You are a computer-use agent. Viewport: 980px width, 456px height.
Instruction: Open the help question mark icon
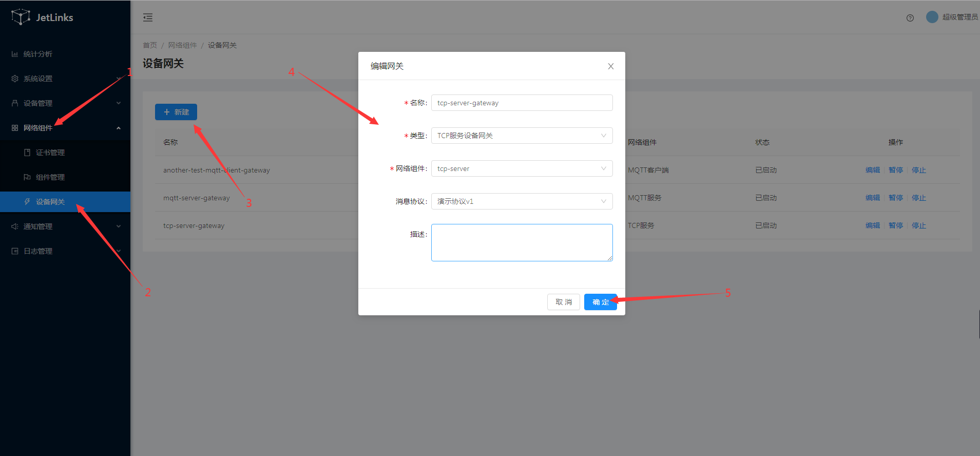click(910, 18)
